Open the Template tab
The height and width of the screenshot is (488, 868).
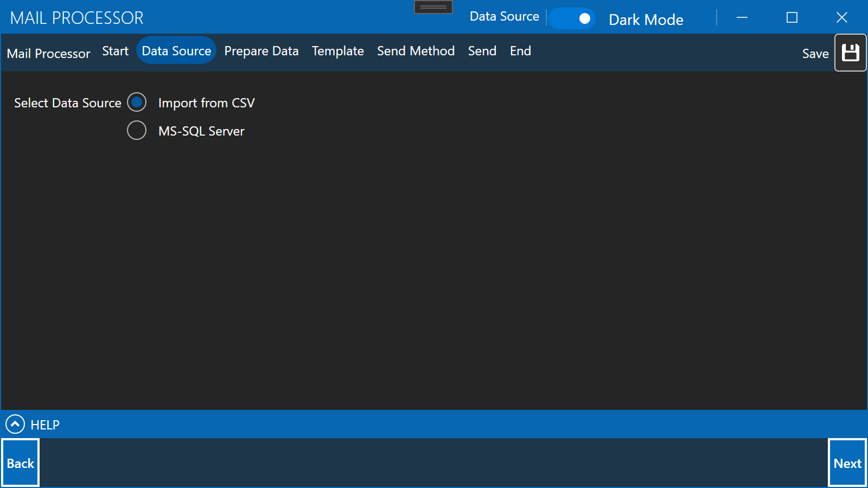click(x=338, y=50)
